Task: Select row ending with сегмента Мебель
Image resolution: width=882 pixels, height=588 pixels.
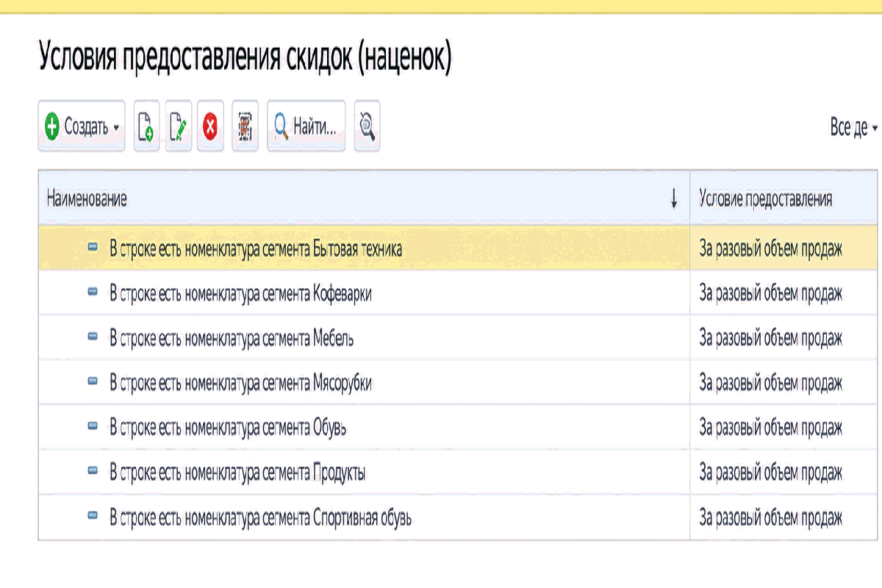Action: pyautogui.click(x=459, y=338)
